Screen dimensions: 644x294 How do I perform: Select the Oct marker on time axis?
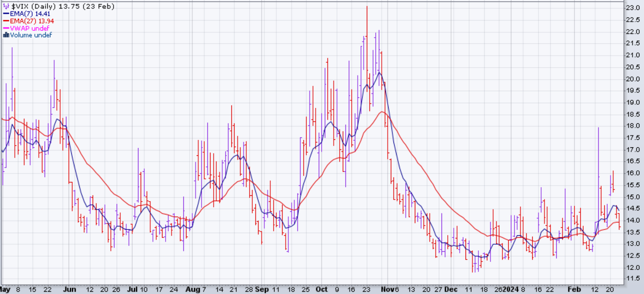(x=321, y=289)
